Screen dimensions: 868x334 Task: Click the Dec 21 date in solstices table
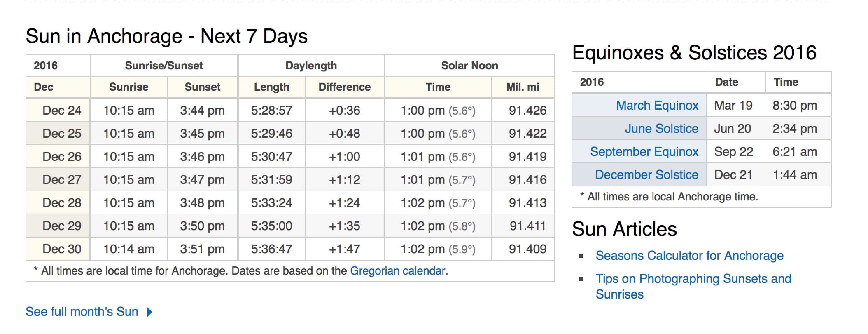[x=733, y=175]
